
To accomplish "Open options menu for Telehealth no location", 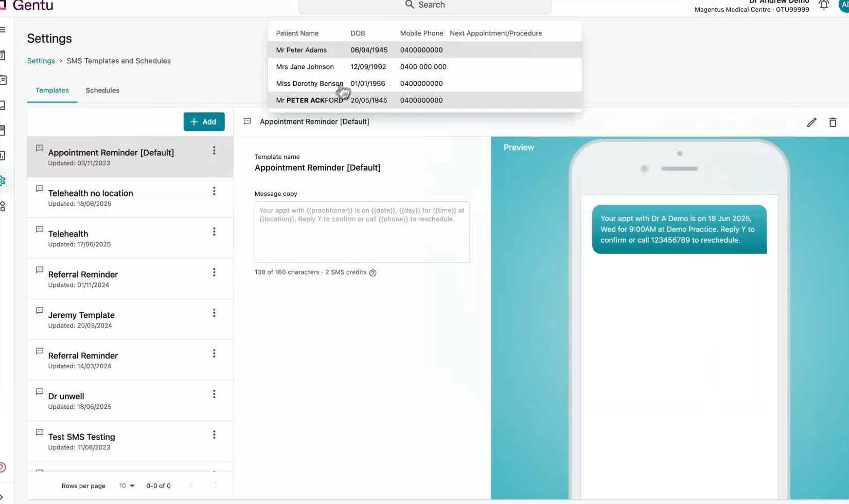I will (x=214, y=191).
